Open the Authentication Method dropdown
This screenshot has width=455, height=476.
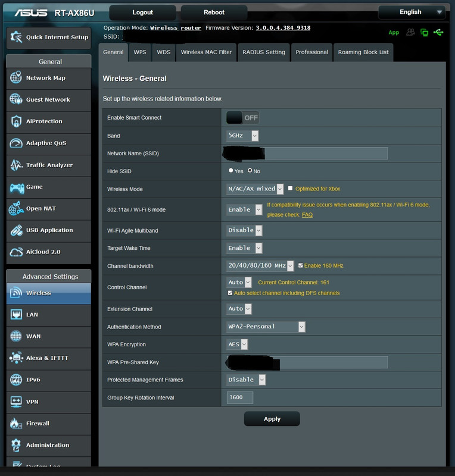point(266,327)
